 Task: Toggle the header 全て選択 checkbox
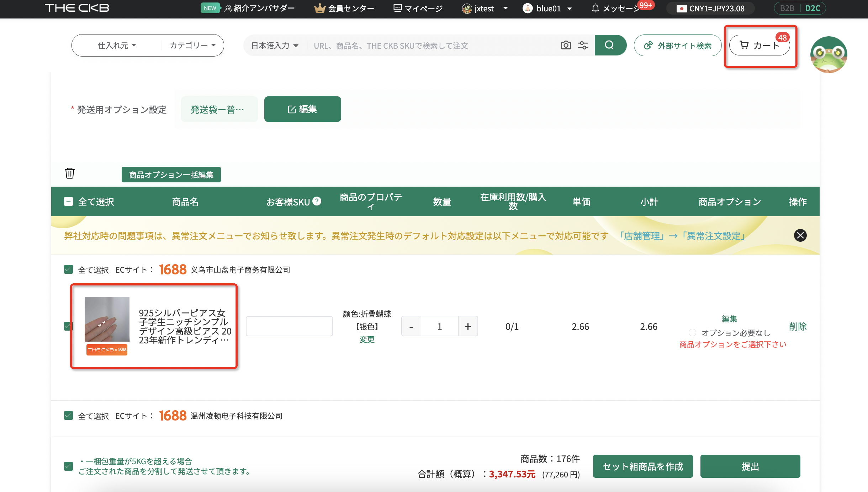tap(68, 202)
